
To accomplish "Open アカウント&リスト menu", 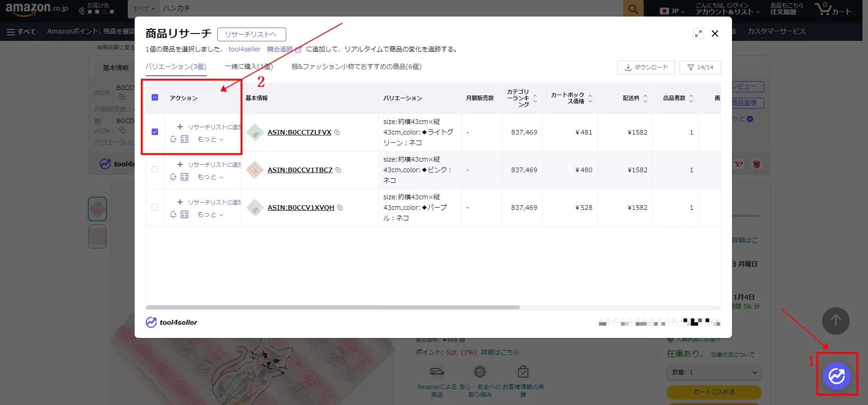I will click(x=727, y=9).
